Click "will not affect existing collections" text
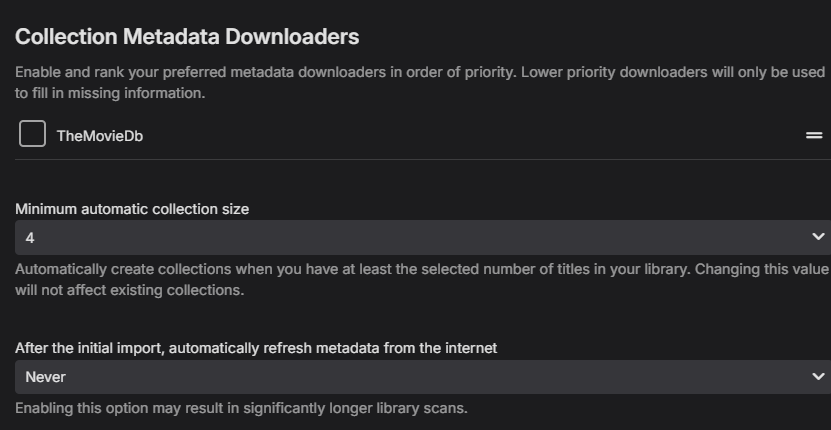This screenshot has width=831, height=430. pos(130,291)
